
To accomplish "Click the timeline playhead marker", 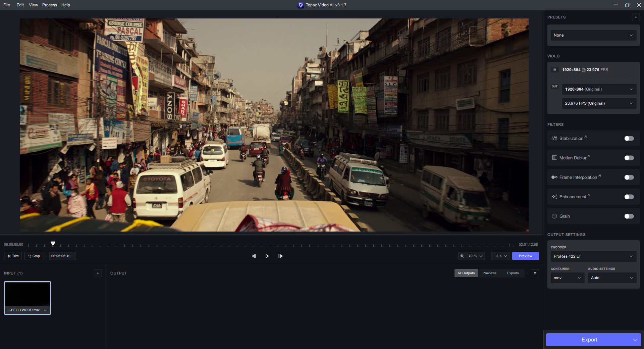I will 53,243.
